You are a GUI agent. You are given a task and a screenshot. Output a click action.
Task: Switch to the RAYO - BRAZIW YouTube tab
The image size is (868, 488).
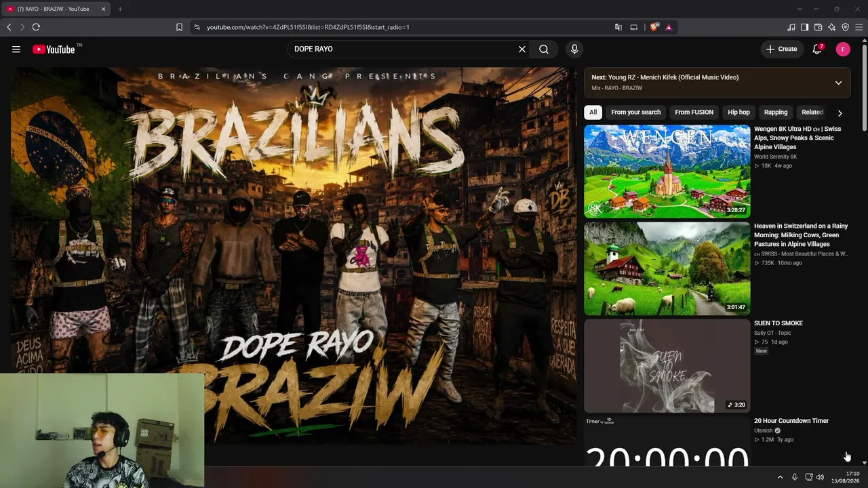pos(56,9)
